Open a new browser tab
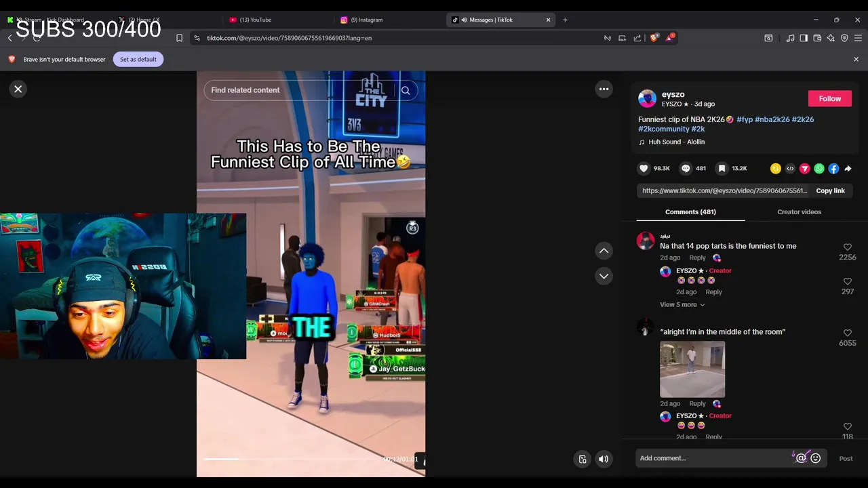Screen dimensions: 868x488 [565, 20]
